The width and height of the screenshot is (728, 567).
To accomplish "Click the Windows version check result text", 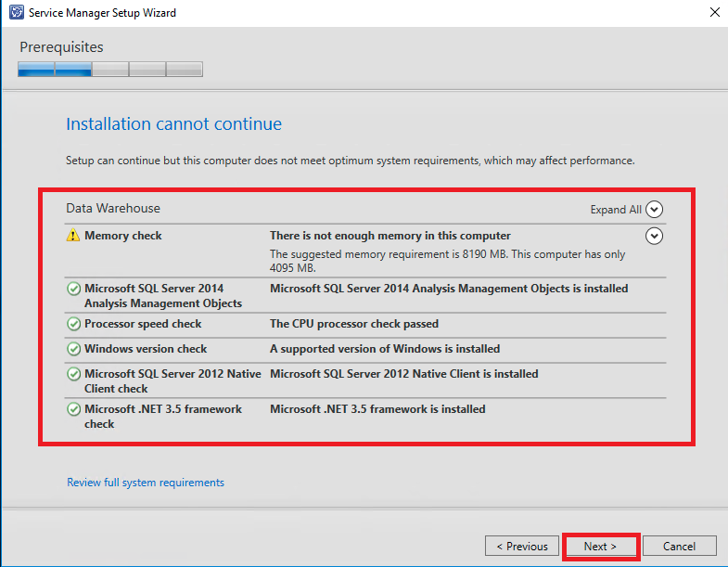I will 384,349.
